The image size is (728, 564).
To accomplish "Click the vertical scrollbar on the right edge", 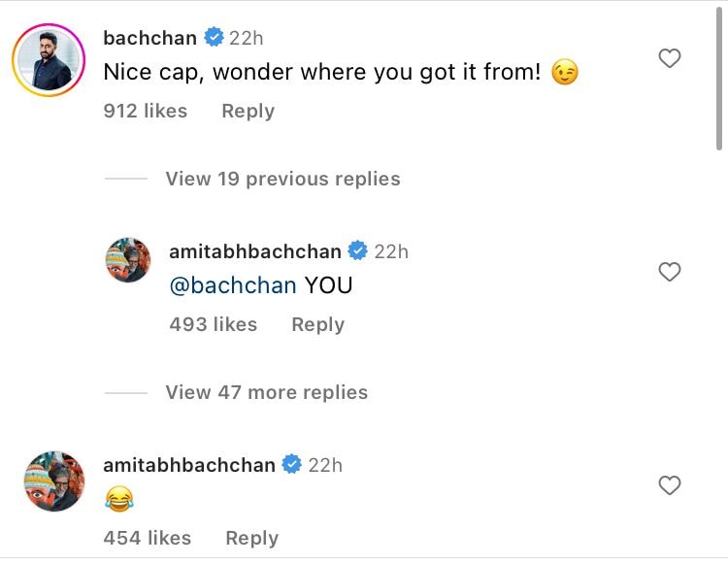I will (719, 78).
